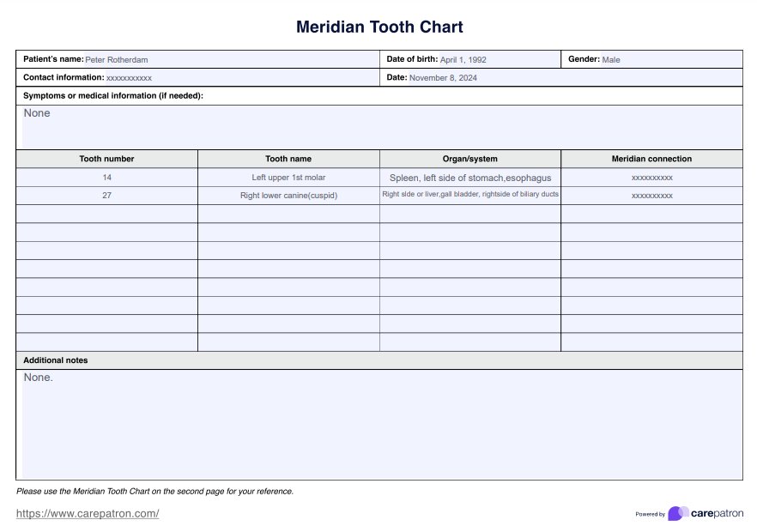Select the Tooth number cell containing 14
Image resolution: width=757 pixels, height=532 pixels.
click(x=107, y=178)
